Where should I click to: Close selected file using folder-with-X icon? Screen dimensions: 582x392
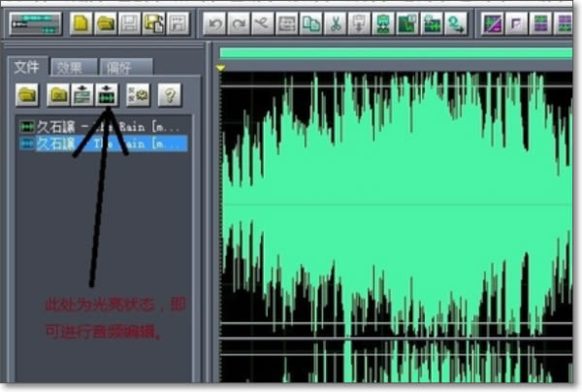tap(58, 94)
